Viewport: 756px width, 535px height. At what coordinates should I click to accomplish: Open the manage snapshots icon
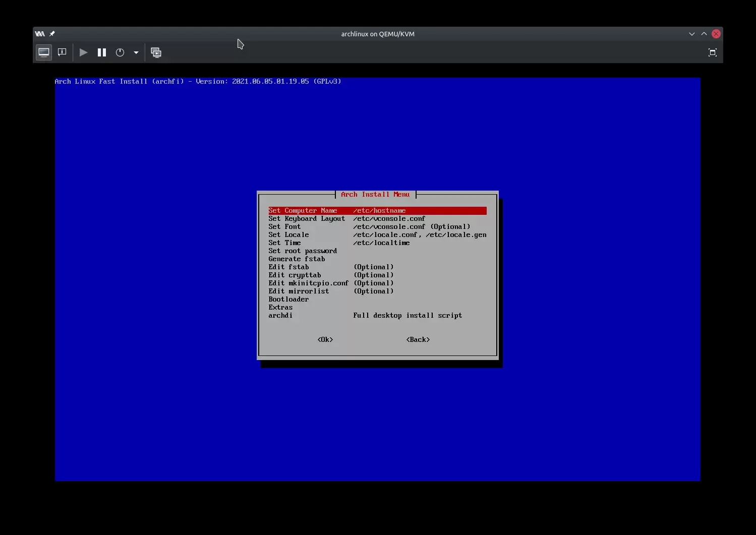pyautogui.click(x=156, y=52)
